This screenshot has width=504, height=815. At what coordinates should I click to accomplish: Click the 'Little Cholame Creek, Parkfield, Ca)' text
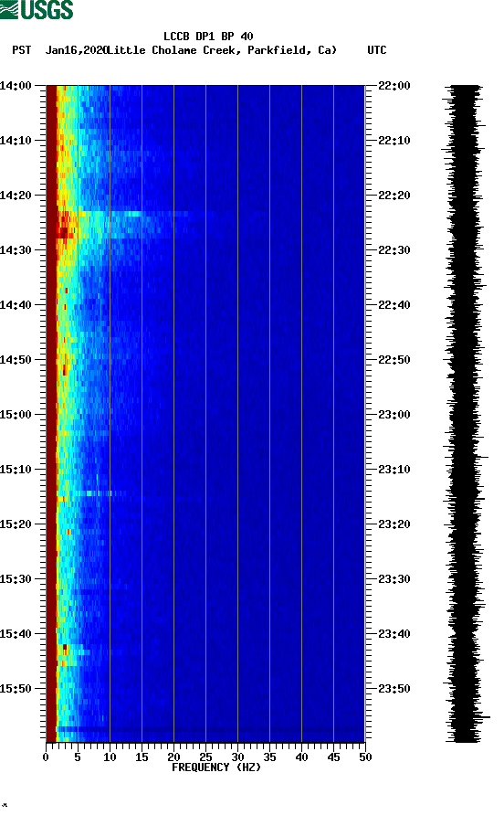[x=222, y=50]
